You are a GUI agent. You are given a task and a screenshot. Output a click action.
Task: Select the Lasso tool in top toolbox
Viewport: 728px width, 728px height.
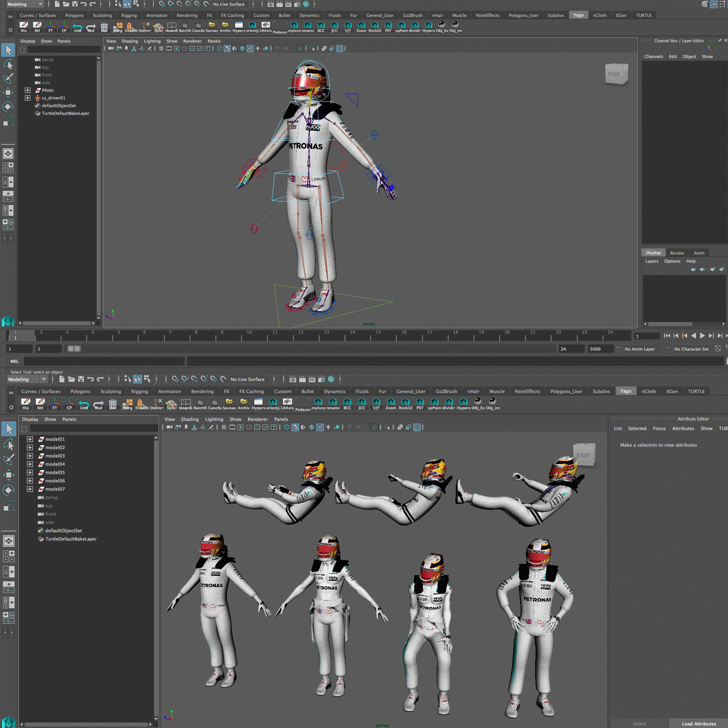tap(8, 64)
